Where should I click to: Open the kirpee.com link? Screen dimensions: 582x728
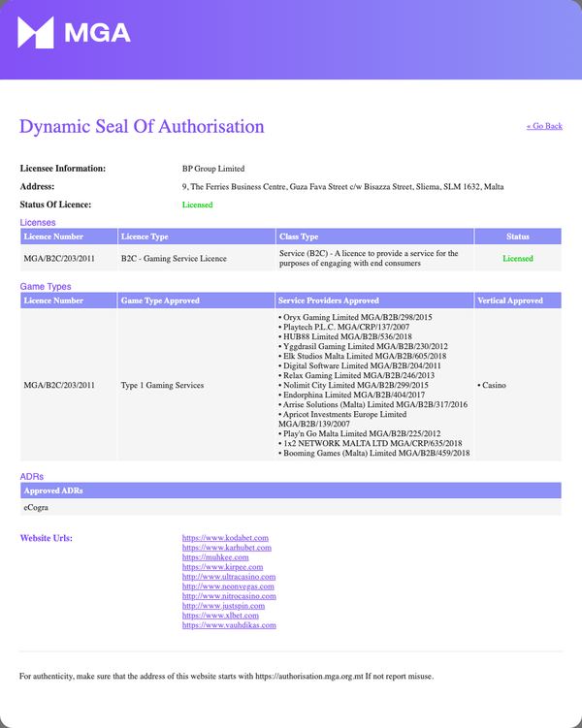tap(222, 567)
